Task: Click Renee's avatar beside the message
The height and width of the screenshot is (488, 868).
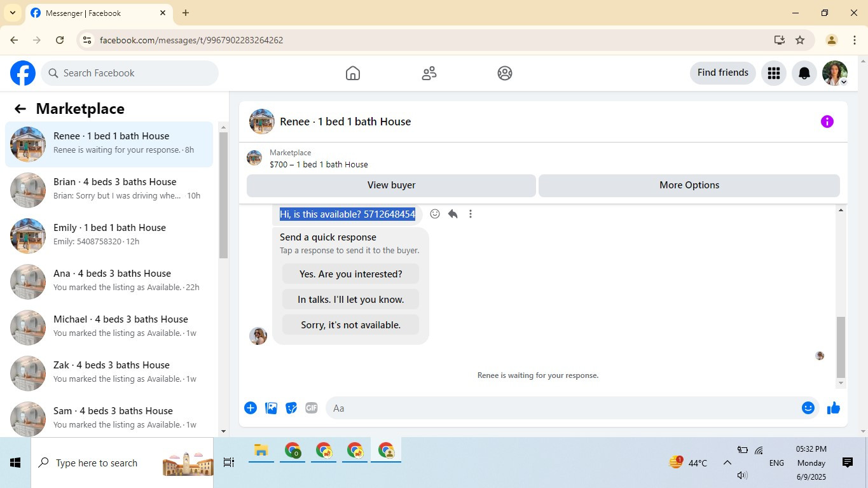Action: pyautogui.click(x=258, y=336)
